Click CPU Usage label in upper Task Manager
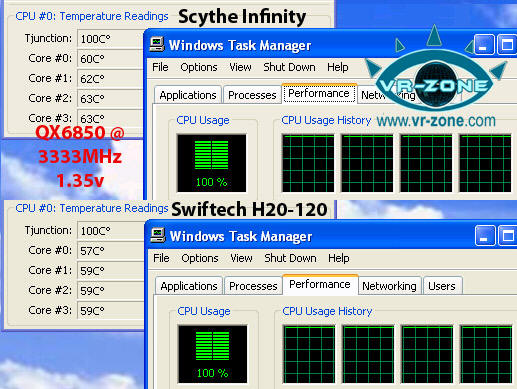 [203, 120]
